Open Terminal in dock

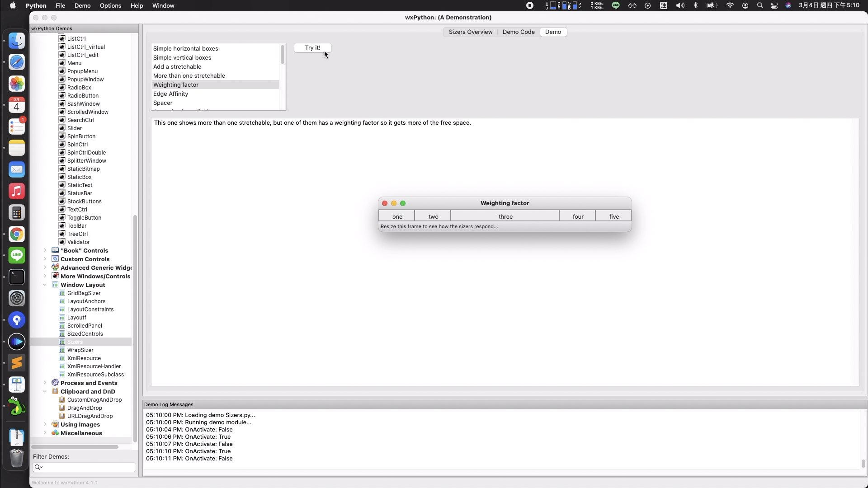click(x=17, y=277)
